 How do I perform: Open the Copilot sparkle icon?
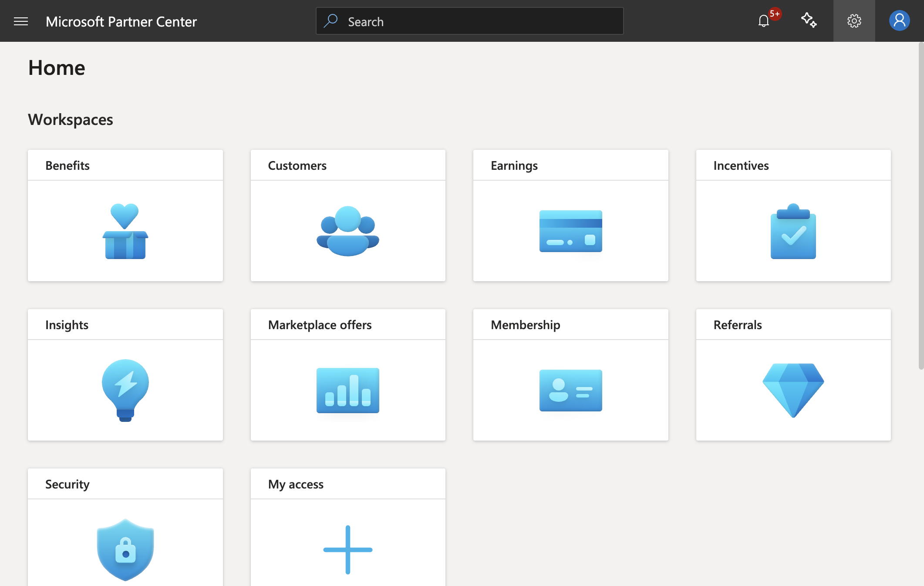(x=809, y=20)
